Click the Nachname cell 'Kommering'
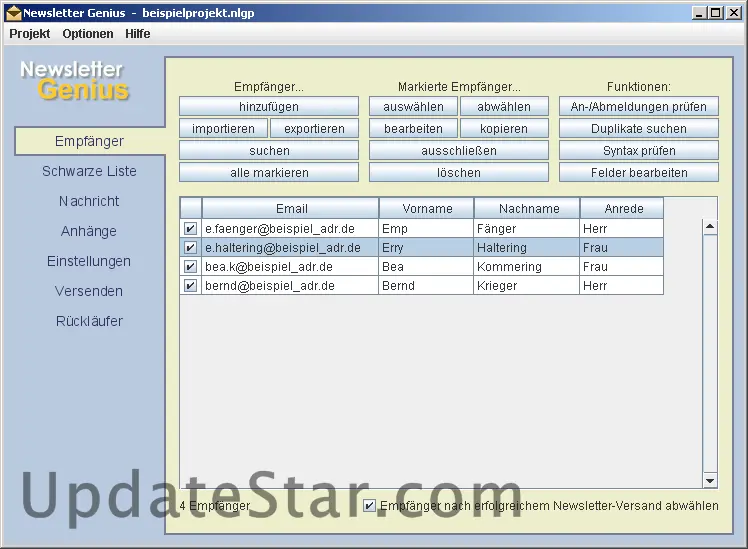 (x=527, y=267)
